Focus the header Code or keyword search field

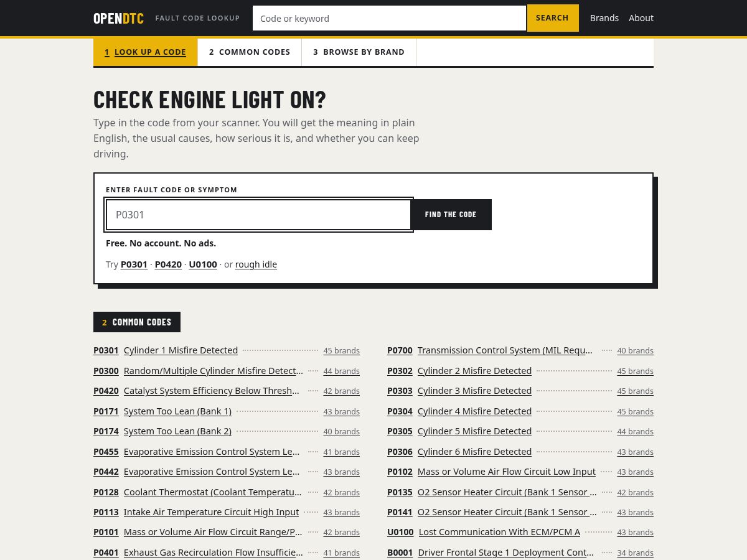[389, 18]
